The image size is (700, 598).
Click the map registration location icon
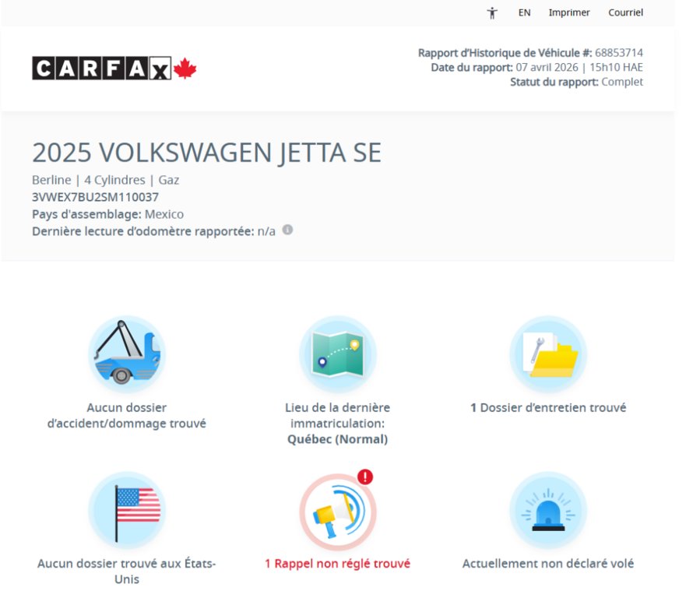[337, 354]
